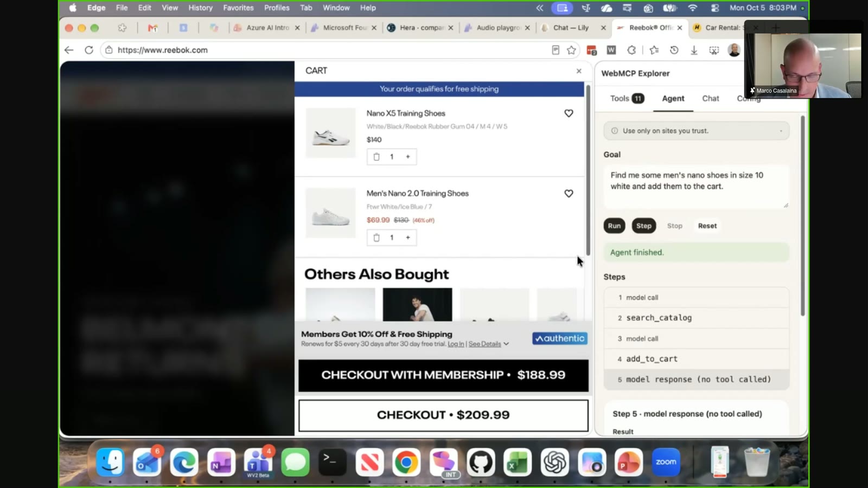The height and width of the screenshot is (488, 868).
Task: Open Google Chrome from the dock
Action: 406,462
